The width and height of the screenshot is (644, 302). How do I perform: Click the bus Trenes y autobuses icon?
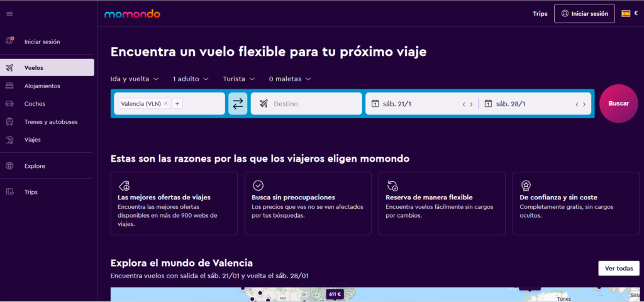[x=9, y=121]
